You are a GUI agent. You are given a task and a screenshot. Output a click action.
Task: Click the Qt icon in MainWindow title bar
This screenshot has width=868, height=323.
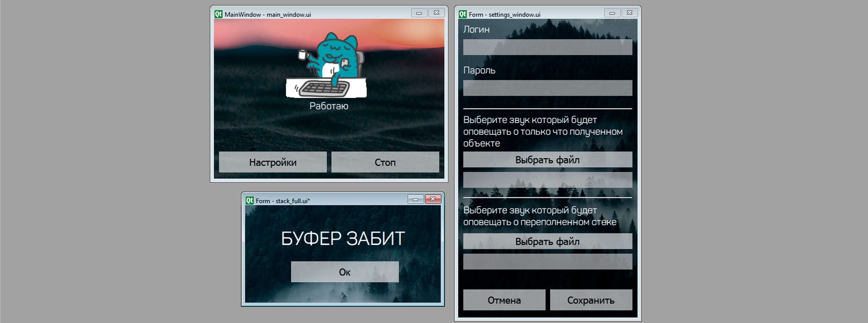[x=218, y=14]
